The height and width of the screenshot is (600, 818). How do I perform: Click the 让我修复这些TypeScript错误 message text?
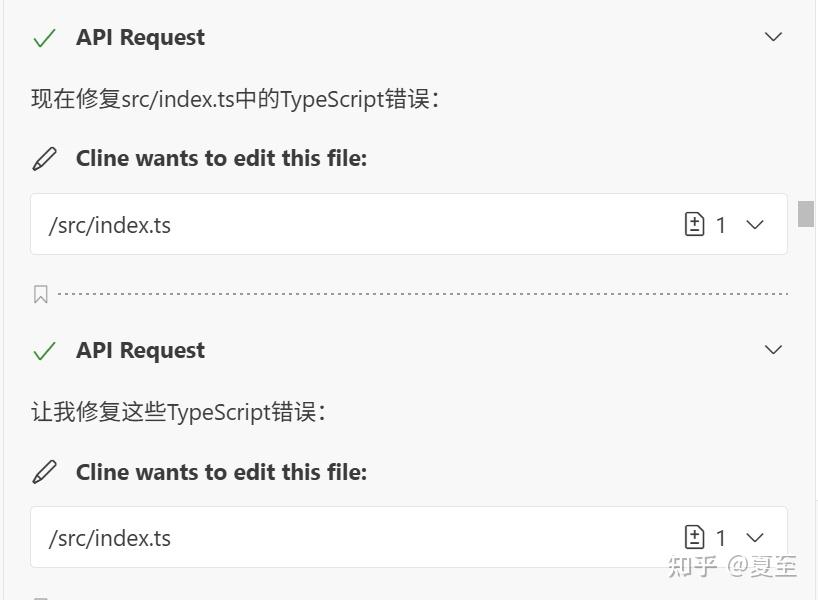click(x=178, y=412)
